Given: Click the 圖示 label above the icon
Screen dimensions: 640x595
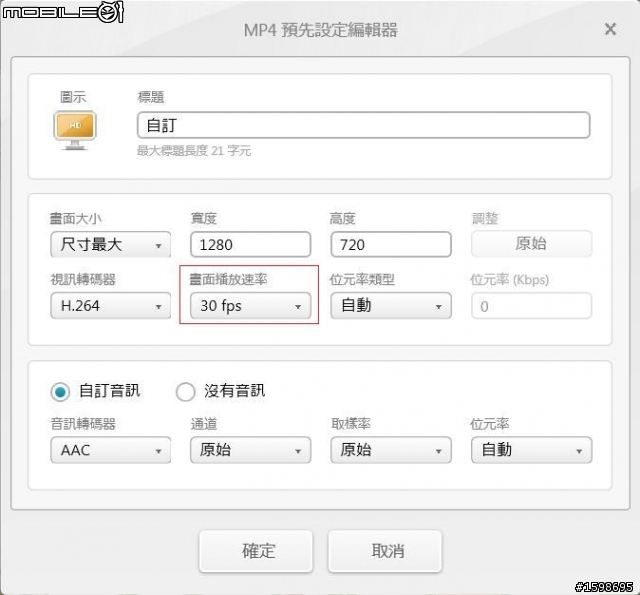Looking at the screenshot, I should [73, 97].
